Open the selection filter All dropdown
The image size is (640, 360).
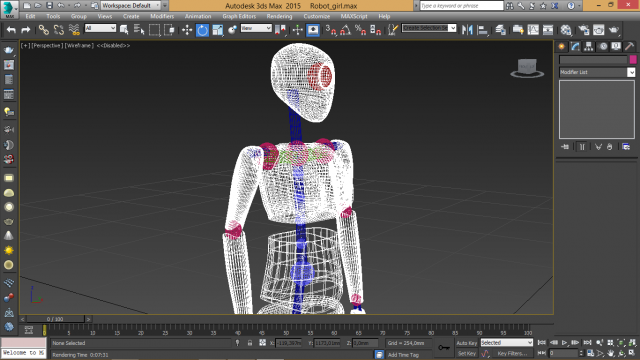pos(100,28)
